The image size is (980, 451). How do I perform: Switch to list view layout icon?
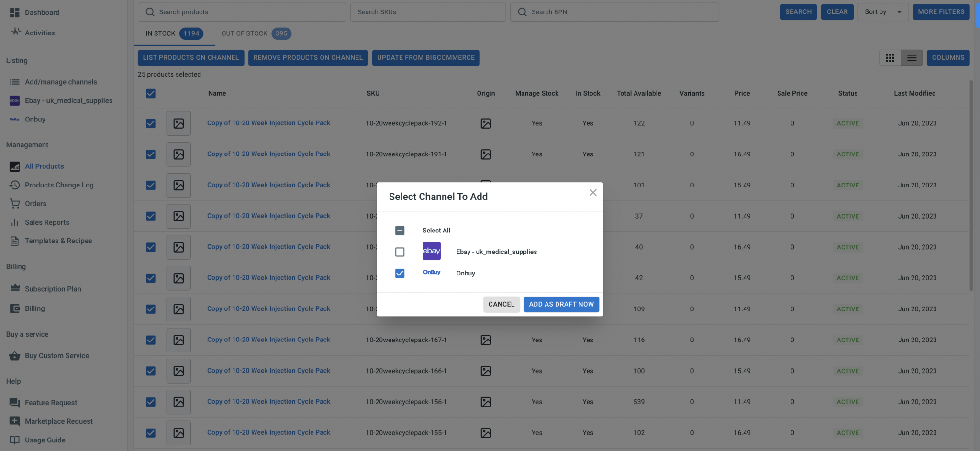(912, 58)
